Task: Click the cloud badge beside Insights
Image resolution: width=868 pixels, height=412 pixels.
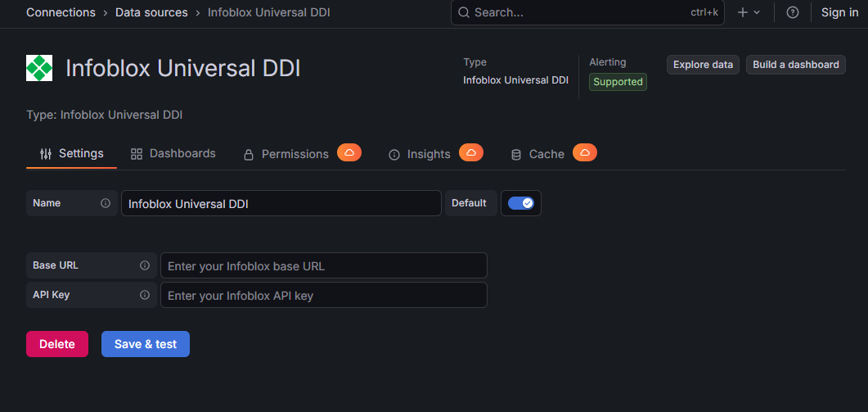Action: tap(471, 152)
